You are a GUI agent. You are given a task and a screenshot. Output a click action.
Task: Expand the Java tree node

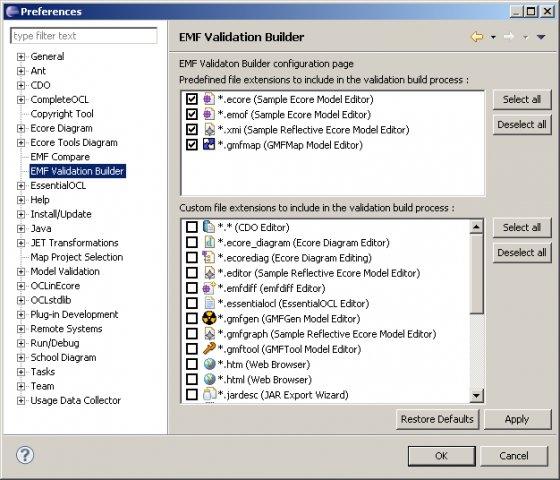(x=21, y=229)
